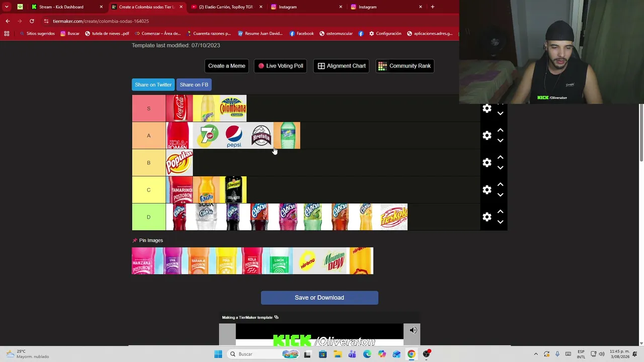Reload the current page
Viewport: 644px width, 362px height.
(32, 21)
